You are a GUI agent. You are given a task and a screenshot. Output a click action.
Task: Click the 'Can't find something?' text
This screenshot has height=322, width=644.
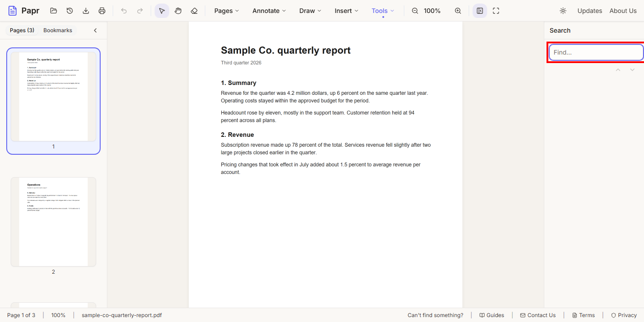tap(435, 315)
